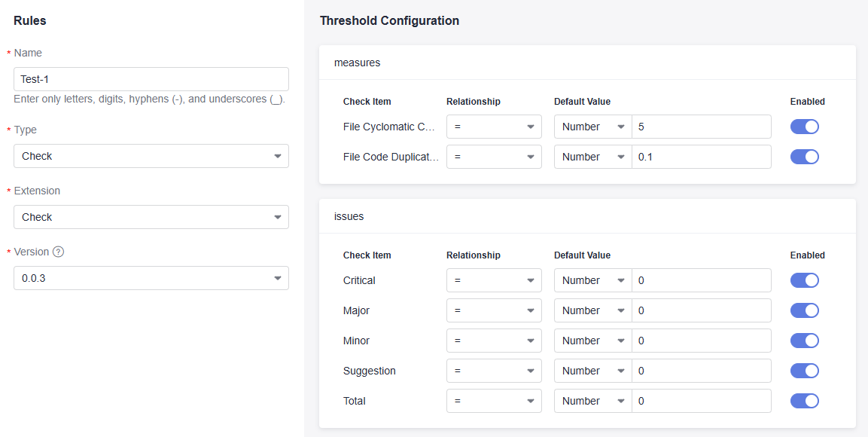Disable the File Cyclomatic Complexity toggle

click(x=804, y=127)
